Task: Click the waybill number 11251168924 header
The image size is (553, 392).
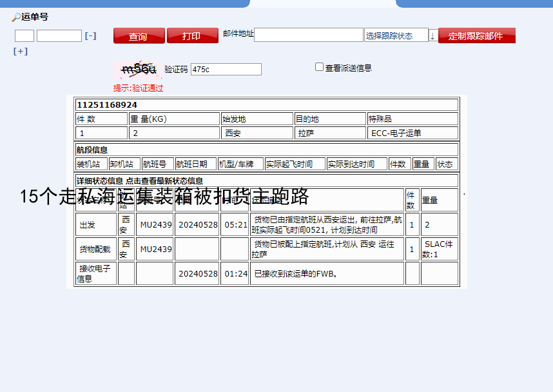Action: 107,104
